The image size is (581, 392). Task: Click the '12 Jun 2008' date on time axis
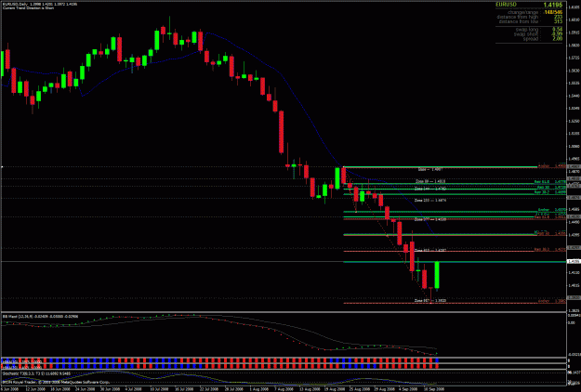(x=34, y=389)
